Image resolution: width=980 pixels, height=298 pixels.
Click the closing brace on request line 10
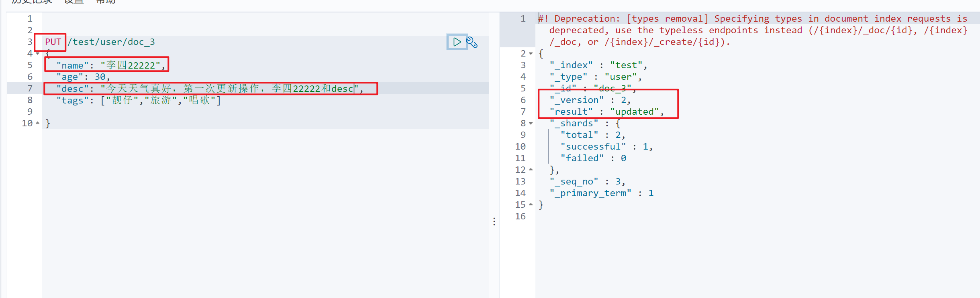click(x=48, y=123)
